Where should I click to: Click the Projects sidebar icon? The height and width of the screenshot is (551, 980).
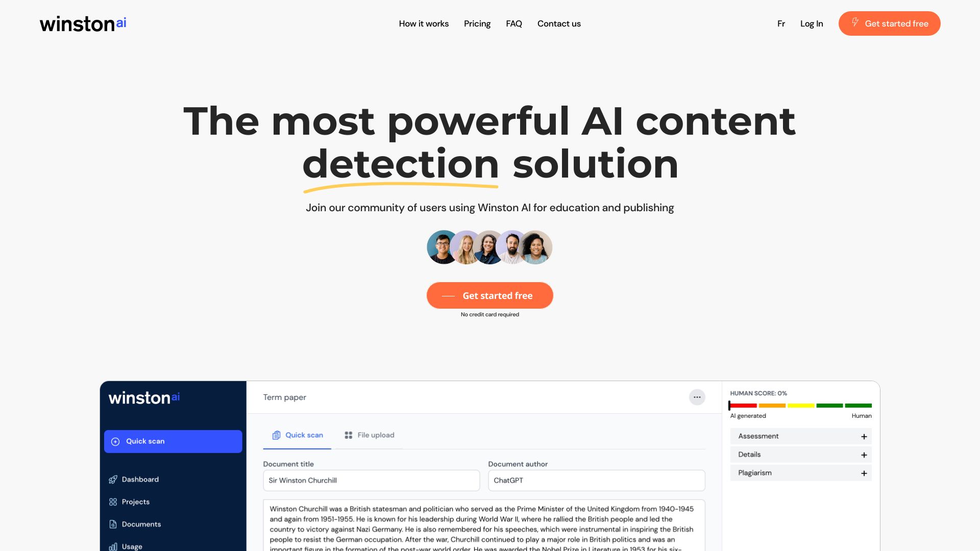pyautogui.click(x=112, y=501)
